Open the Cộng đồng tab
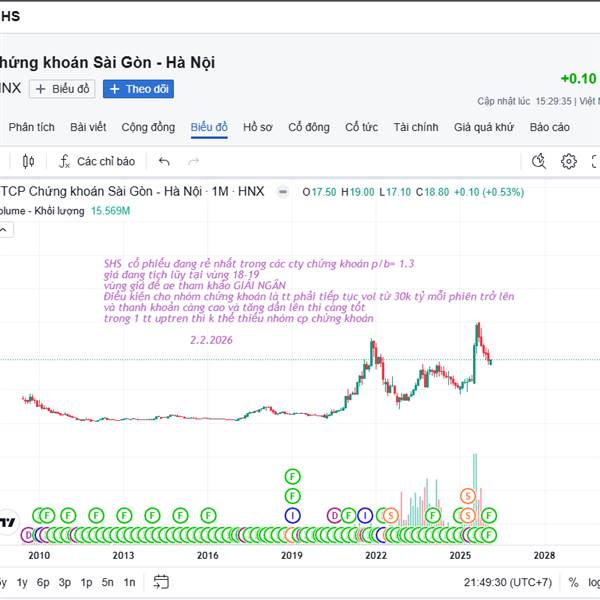 [148, 127]
